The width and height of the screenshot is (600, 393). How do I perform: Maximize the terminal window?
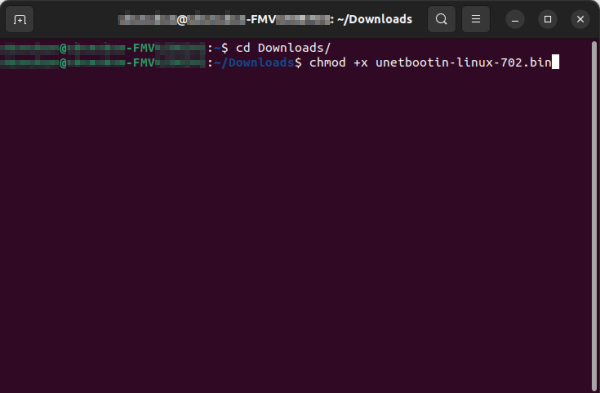click(x=548, y=19)
